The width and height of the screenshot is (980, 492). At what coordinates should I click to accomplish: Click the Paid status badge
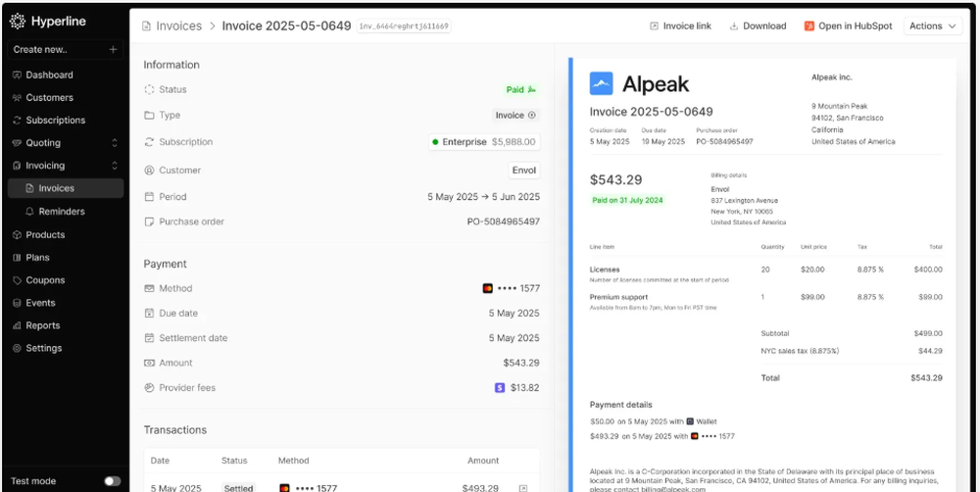[520, 89]
